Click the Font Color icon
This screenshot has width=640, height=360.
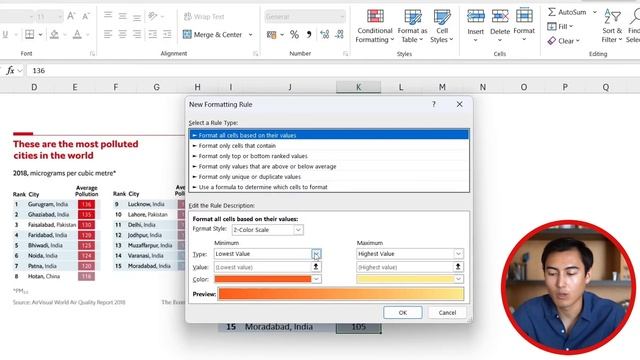tap(77, 35)
